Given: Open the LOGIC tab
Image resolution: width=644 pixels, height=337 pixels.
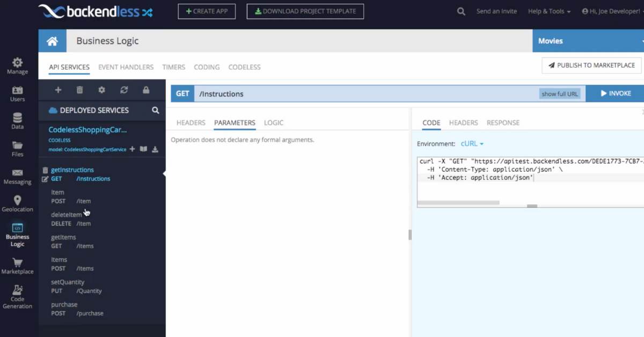Looking at the screenshot, I should click(274, 123).
